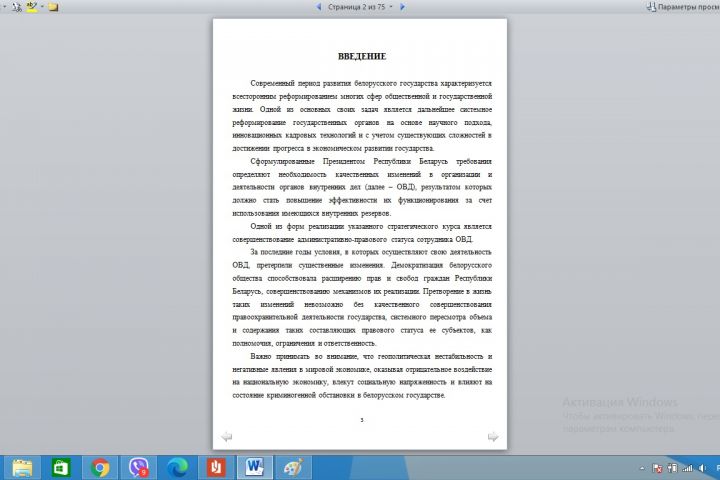Screen dimensions: 720x480
Task: Click the research/translate tool icon in toolbar
Action: 17,7
